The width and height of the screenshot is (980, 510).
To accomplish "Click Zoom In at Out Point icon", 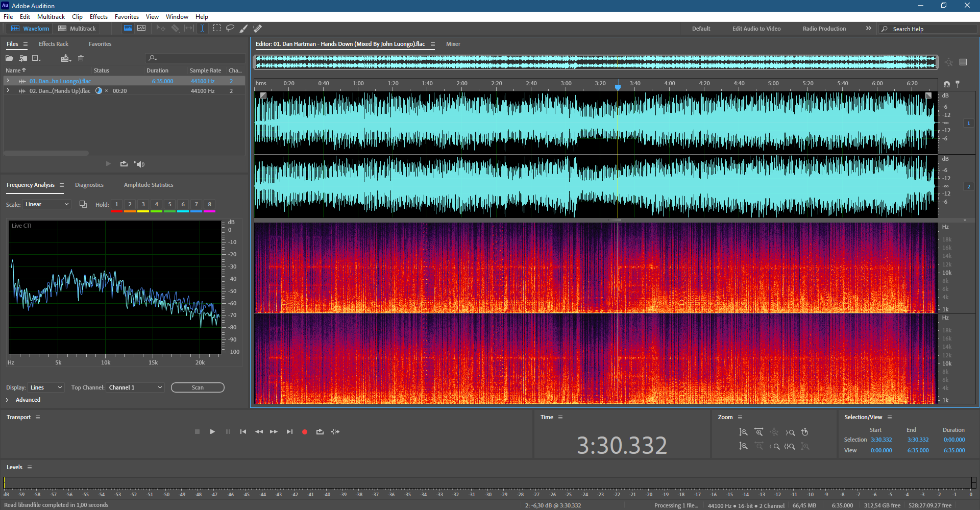I will coord(790,432).
